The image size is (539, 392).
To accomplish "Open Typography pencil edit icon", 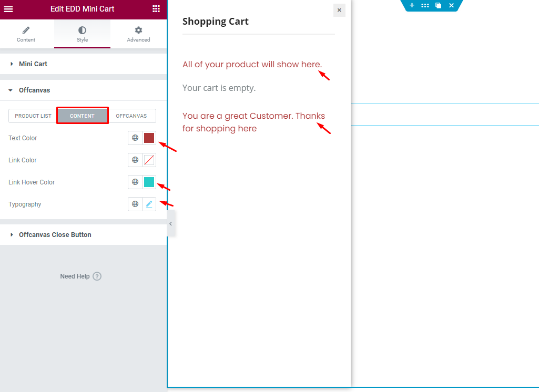I will click(x=149, y=204).
